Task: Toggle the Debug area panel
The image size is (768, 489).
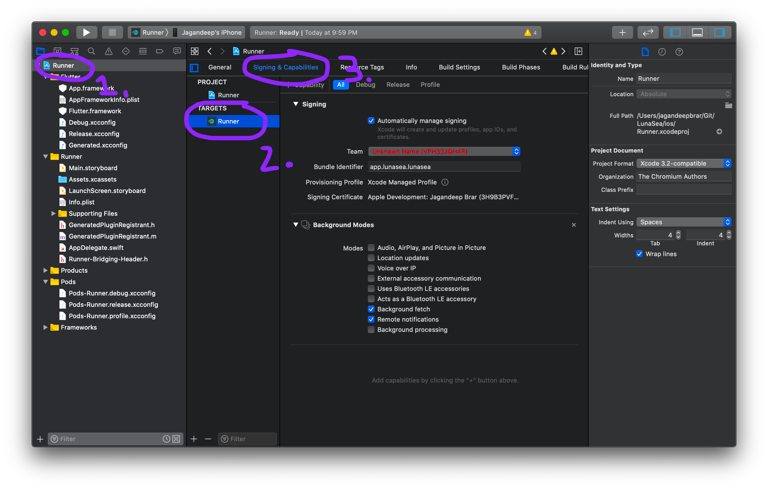Action: tap(697, 32)
